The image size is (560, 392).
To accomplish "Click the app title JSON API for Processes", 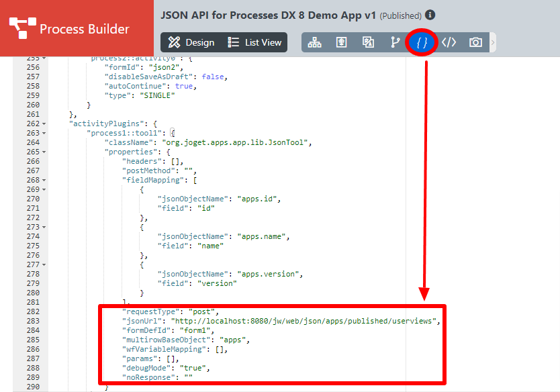I will point(268,15).
